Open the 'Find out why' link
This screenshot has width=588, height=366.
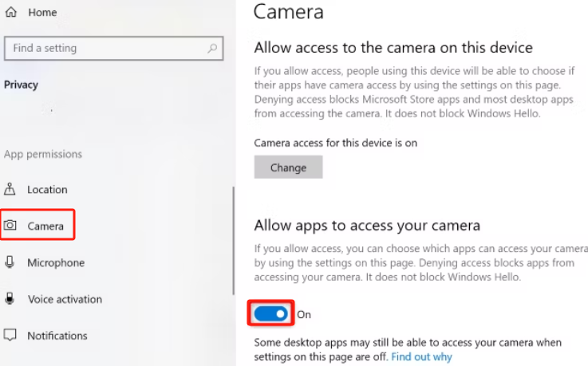click(421, 356)
